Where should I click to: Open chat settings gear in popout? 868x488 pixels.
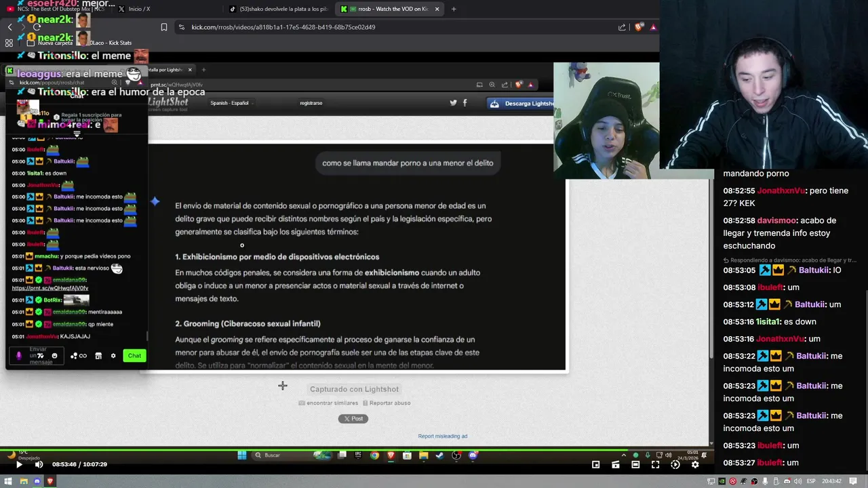(113, 356)
